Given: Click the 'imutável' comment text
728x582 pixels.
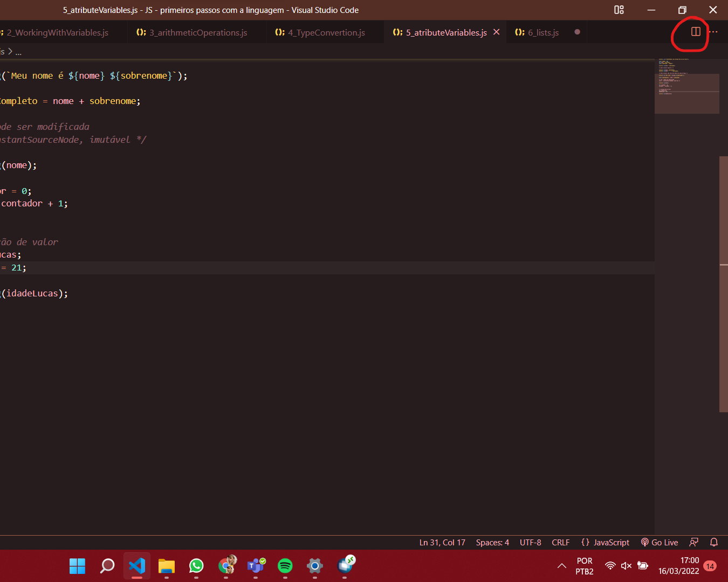Looking at the screenshot, I should click(x=110, y=140).
